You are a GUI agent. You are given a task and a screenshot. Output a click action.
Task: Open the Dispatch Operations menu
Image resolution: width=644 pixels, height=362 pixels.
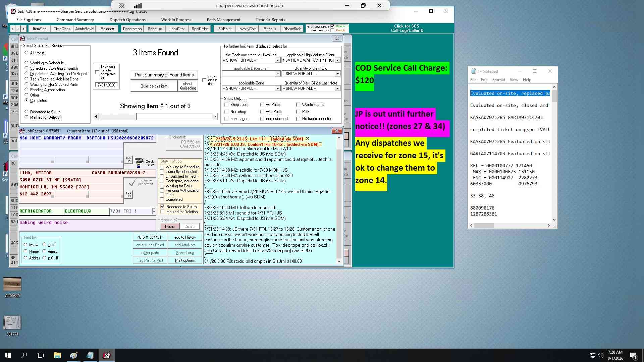pos(127,20)
